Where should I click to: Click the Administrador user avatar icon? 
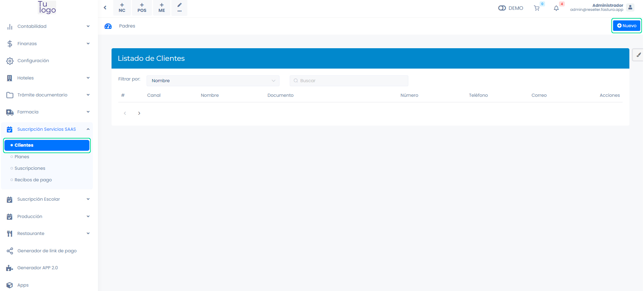tap(630, 7)
